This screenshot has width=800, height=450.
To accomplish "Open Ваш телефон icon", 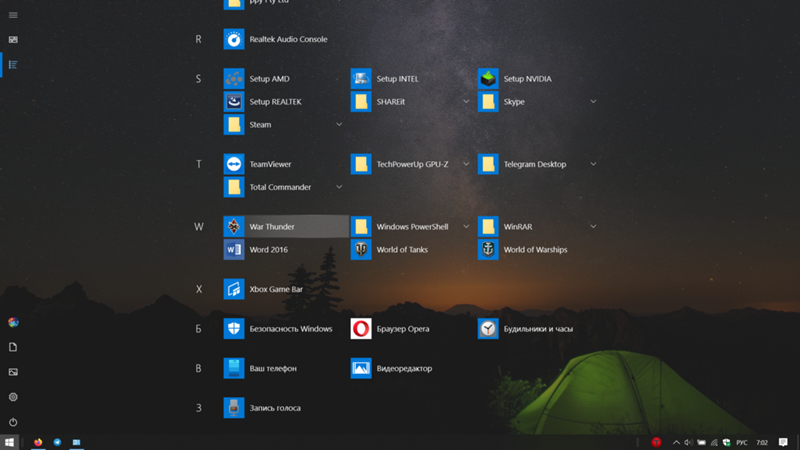I will pyautogui.click(x=234, y=368).
